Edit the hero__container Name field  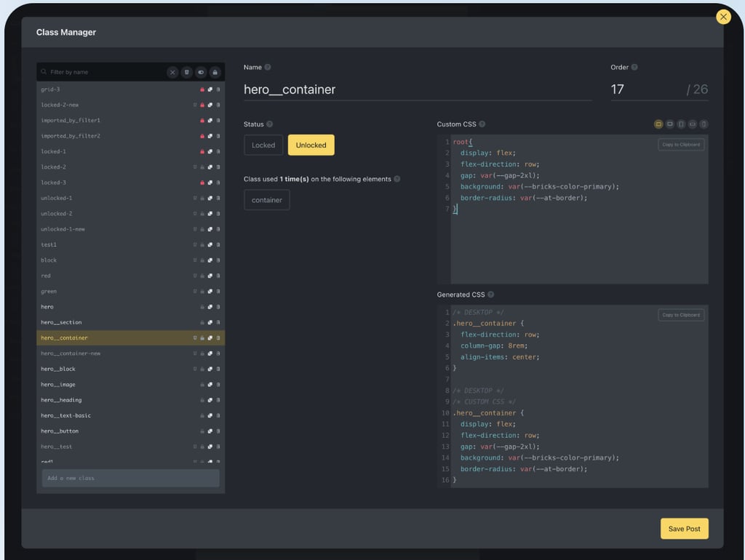(418, 89)
